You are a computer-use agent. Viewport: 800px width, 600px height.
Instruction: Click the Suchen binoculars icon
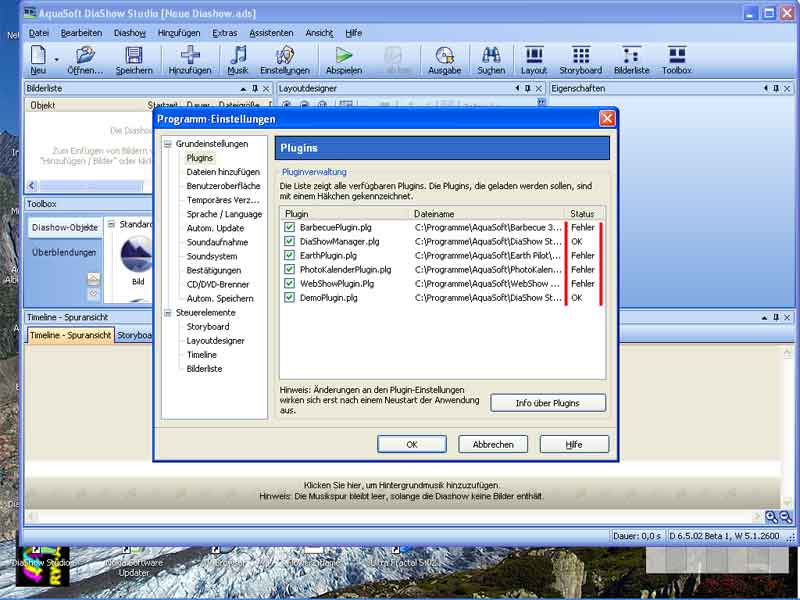pos(491,56)
